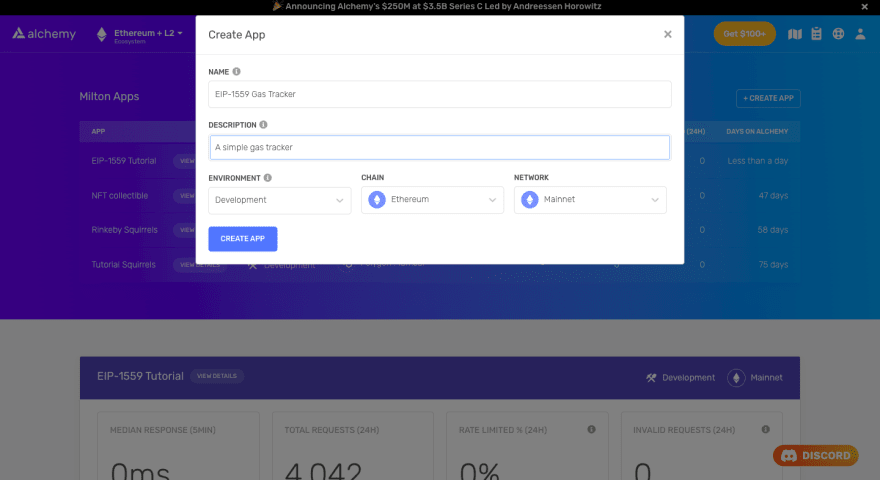Click the blue Create App button
Viewport: 880px width, 480px height.
click(x=242, y=239)
